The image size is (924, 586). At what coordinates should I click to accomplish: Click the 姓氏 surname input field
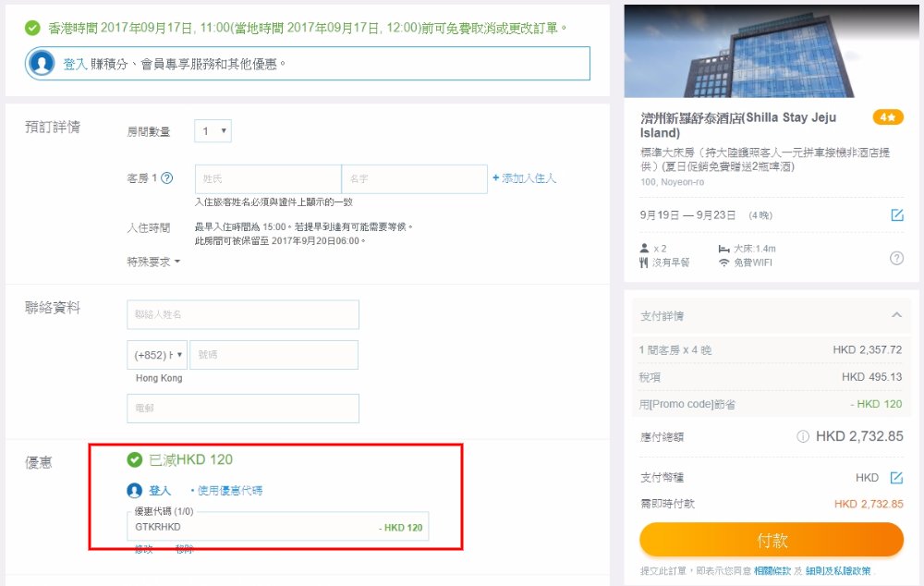[268, 179]
